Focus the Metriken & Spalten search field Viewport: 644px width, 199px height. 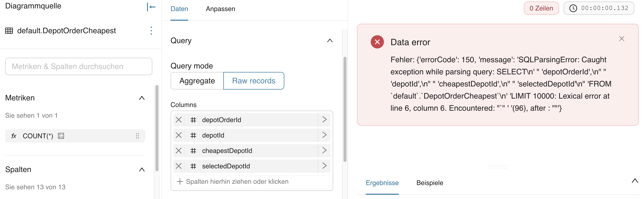tap(78, 66)
